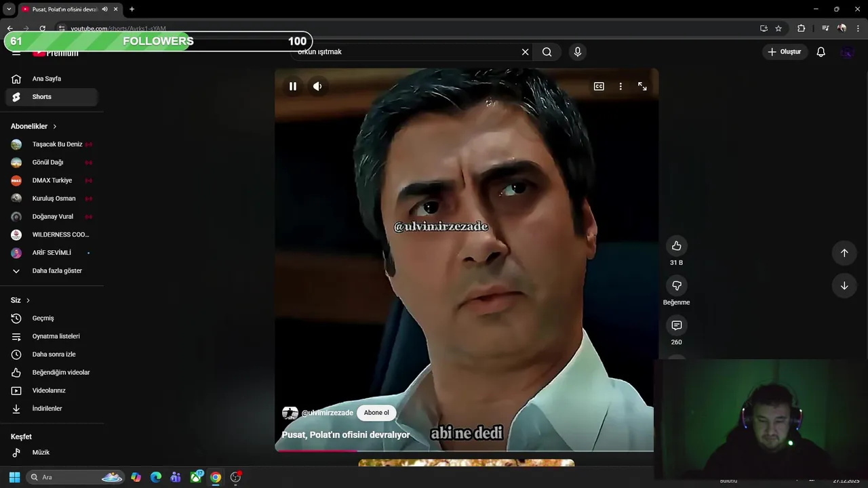Open Videolarınız your videos
The height and width of the screenshot is (488, 868).
[52, 390]
